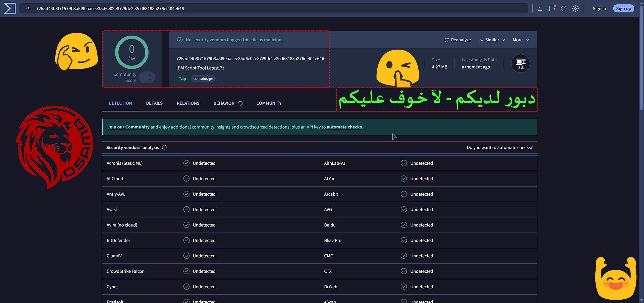
Task: Toggle the light/dark theme sun icon
Action: coord(575,9)
